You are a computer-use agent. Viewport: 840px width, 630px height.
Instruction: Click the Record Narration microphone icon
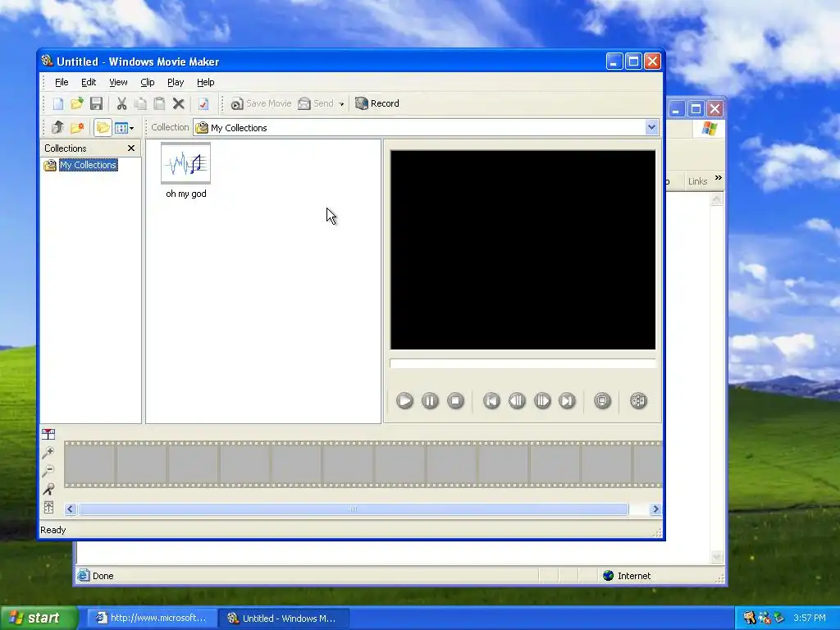coord(48,489)
